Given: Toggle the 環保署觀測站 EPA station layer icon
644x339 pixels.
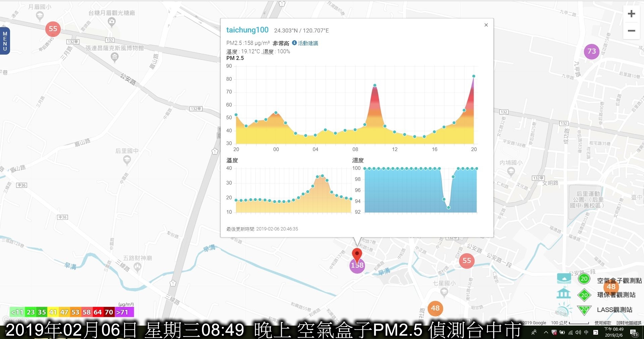Looking at the screenshot, I should [x=563, y=293].
